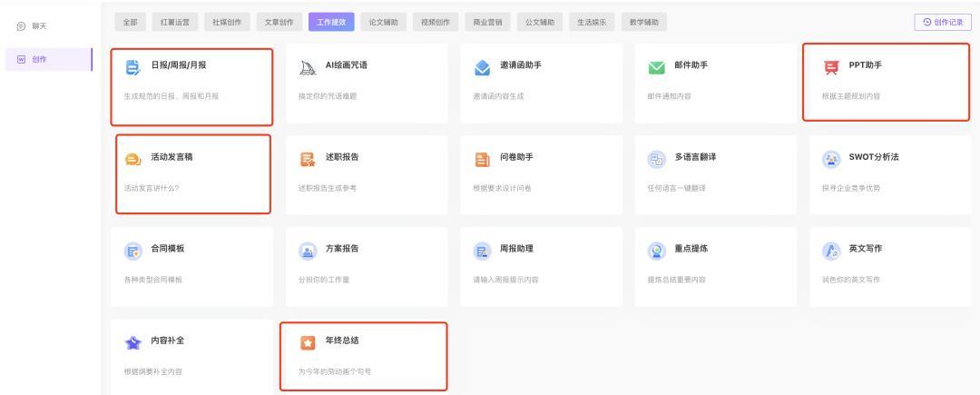Image resolution: width=980 pixels, height=395 pixels.
Task: Click description text 活动发言讲什么?
Action: coord(152,188)
